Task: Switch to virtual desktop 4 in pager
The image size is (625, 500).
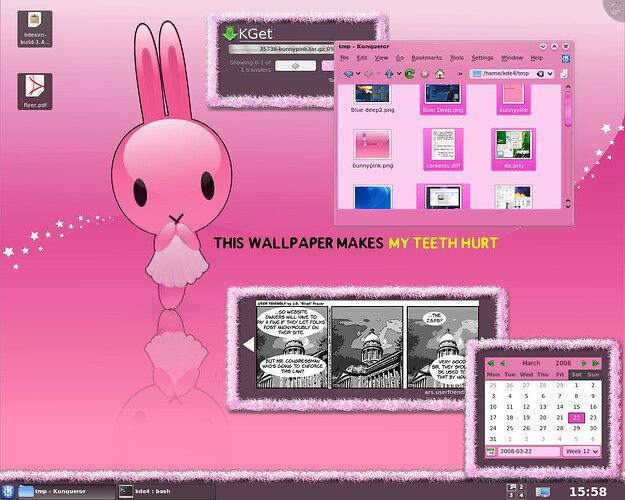Action: (x=521, y=495)
